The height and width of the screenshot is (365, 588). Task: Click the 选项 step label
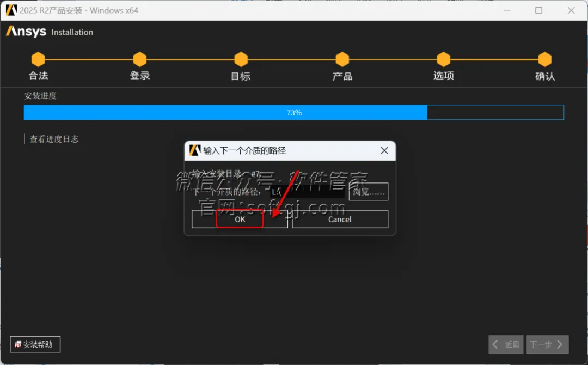point(444,75)
